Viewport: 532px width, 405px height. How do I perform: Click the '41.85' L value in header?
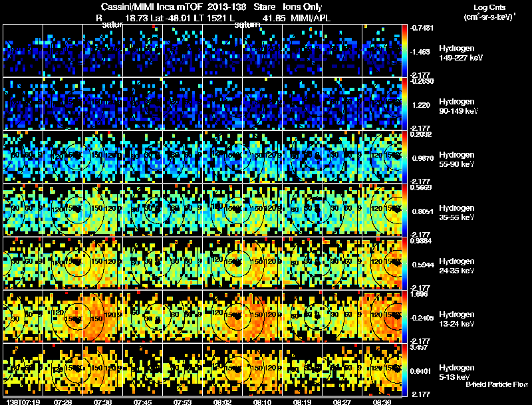tap(274, 18)
